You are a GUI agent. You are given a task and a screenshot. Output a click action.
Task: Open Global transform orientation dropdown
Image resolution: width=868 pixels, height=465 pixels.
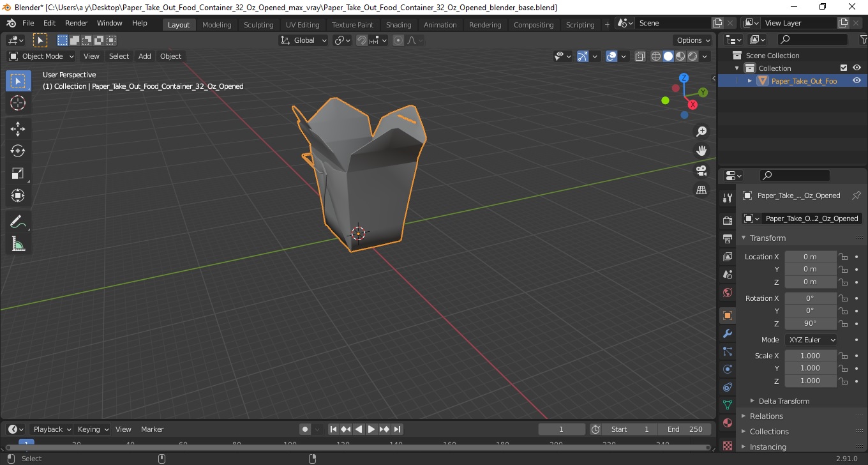[304, 40]
